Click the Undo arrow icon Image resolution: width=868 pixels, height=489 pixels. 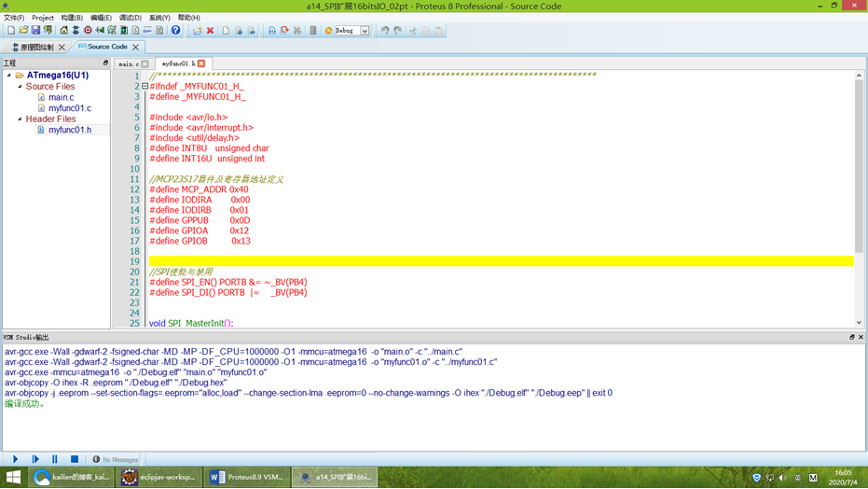(385, 31)
